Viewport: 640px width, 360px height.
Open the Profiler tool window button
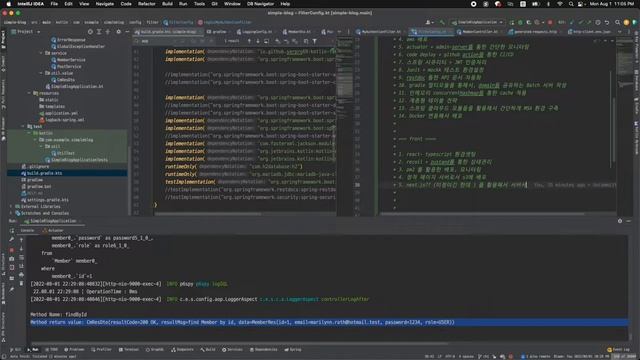101,350
